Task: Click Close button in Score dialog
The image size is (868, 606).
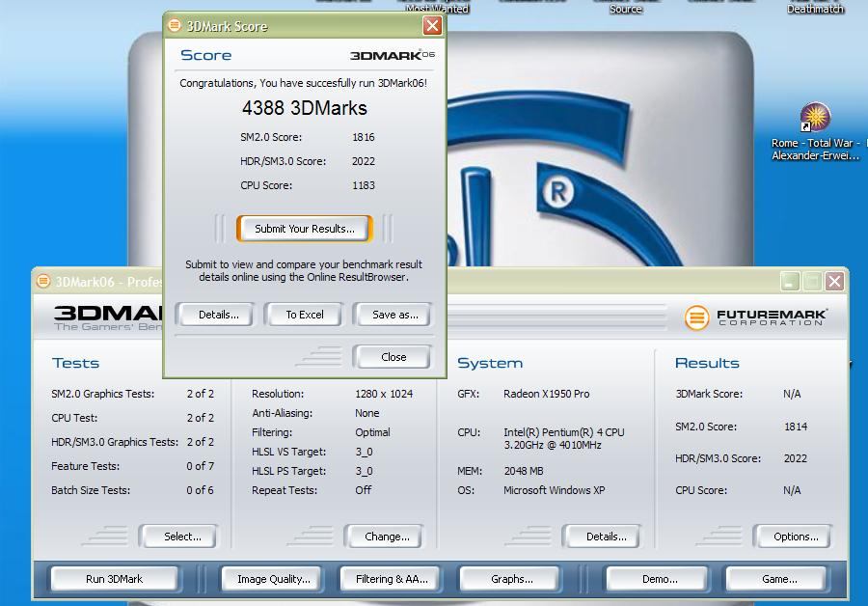Action: pyautogui.click(x=393, y=357)
